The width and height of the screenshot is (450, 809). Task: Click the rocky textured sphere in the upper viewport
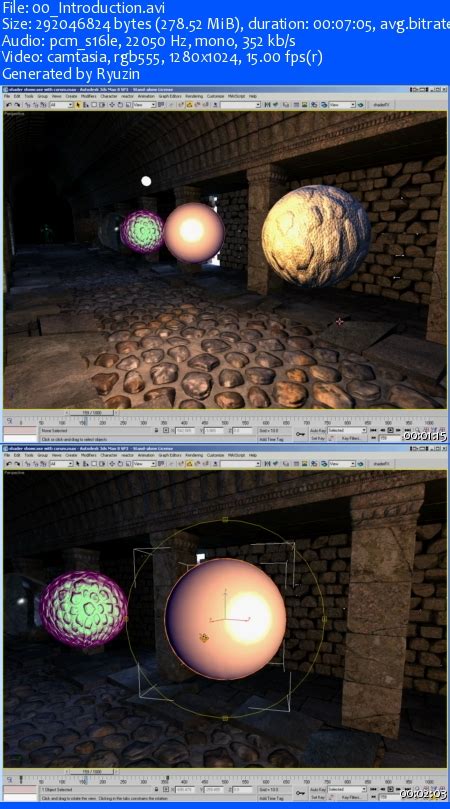pos(316,236)
